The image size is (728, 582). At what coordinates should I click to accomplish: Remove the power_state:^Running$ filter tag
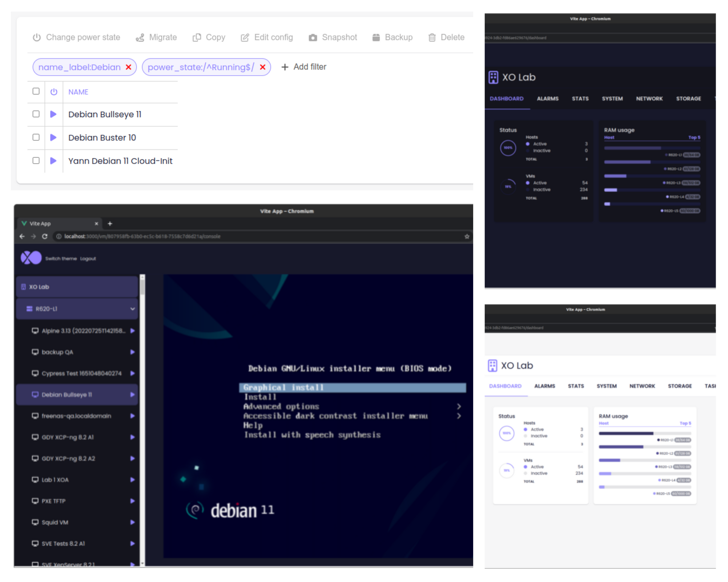point(263,67)
